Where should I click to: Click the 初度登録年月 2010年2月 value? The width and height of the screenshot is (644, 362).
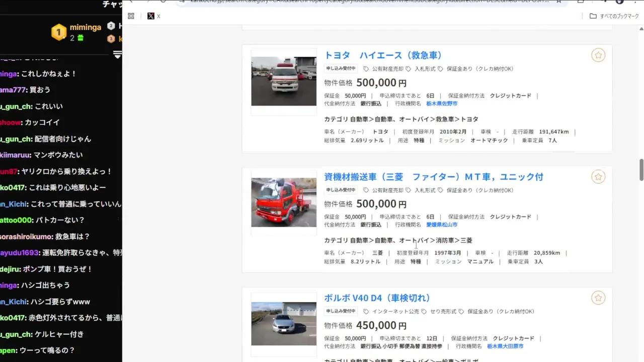pyautogui.click(x=453, y=132)
